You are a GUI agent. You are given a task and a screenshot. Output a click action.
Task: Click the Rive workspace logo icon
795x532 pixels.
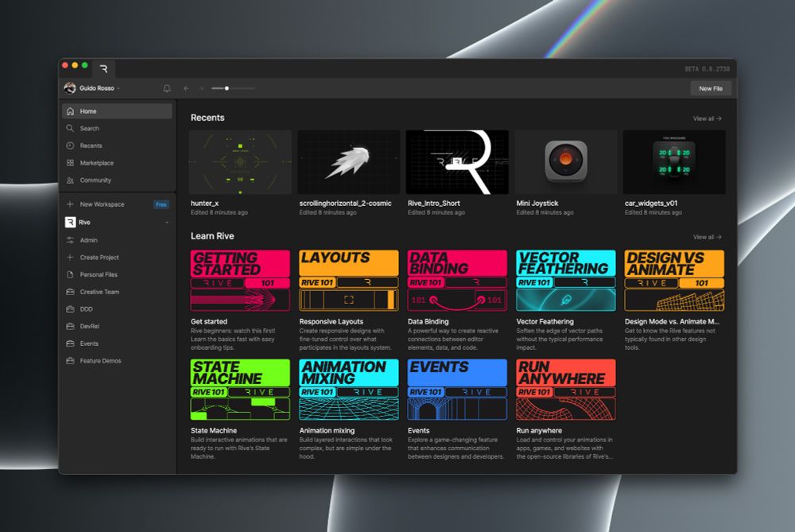pyautogui.click(x=70, y=222)
